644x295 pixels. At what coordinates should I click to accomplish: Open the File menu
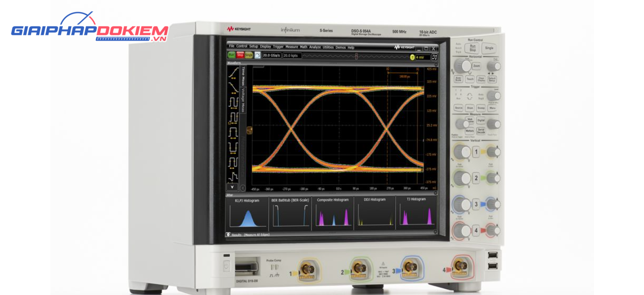(x=232, y=46)
